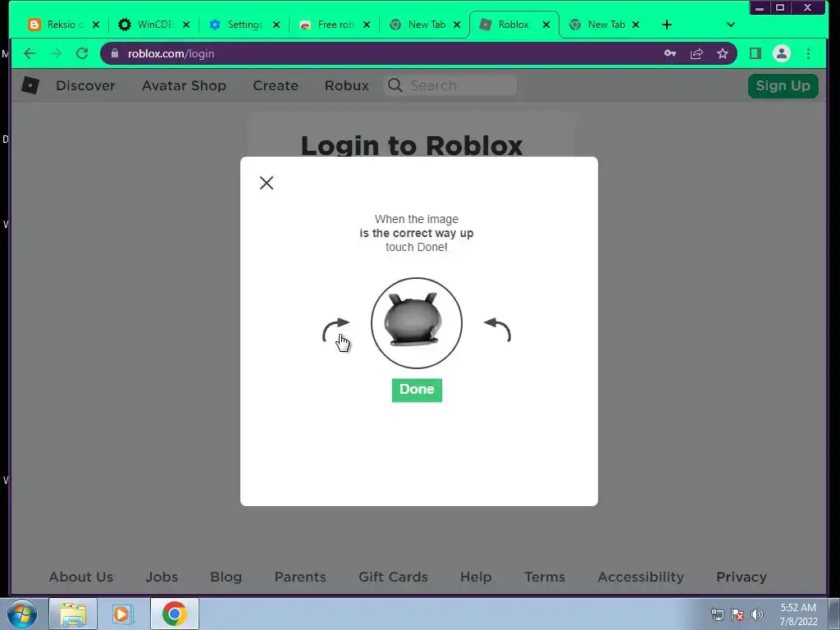Rotate the captcha image clockwise with the left arrow
Image resolution: width=840 pixels, height=630 pixels.
(336, 330)
